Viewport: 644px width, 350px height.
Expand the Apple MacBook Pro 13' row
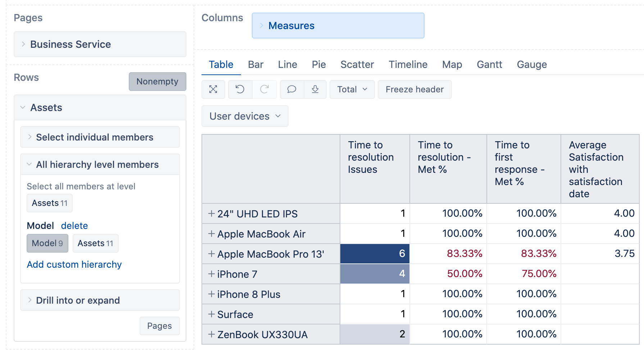click(212, 254)
